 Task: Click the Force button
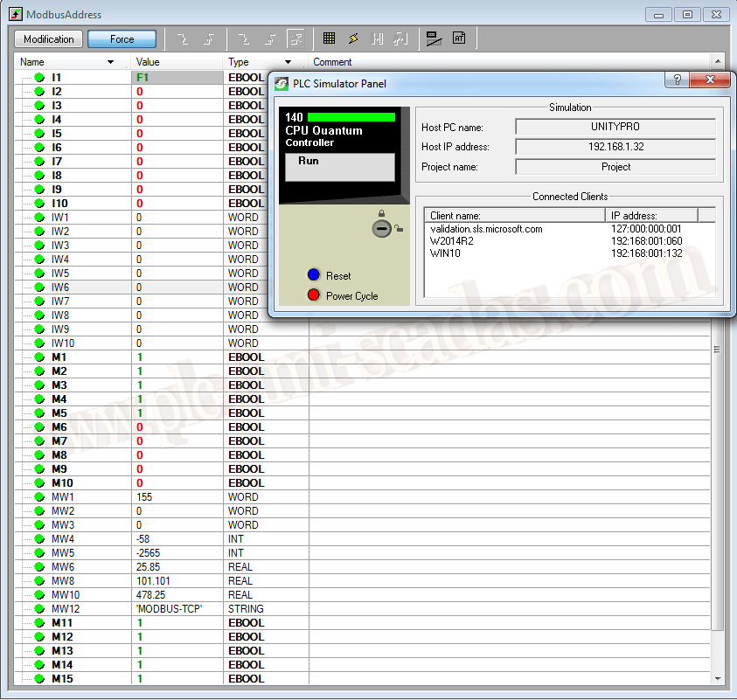pos(122,39)
